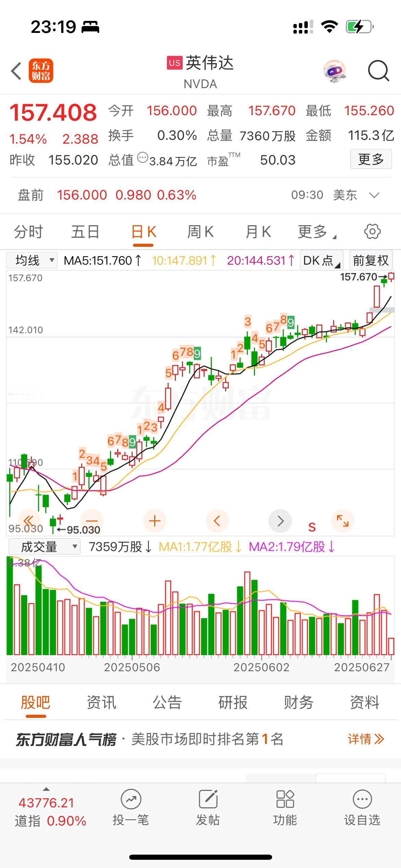Tap MA2:1.79亿股 volume label
401x868 pixels.
(292, 547)
